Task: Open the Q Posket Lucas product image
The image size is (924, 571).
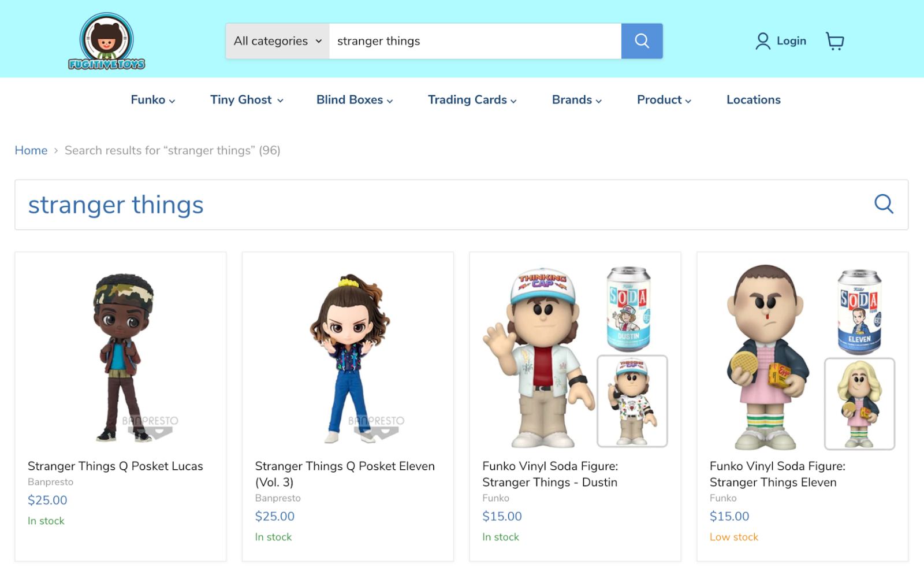Action: coord(121,356)
